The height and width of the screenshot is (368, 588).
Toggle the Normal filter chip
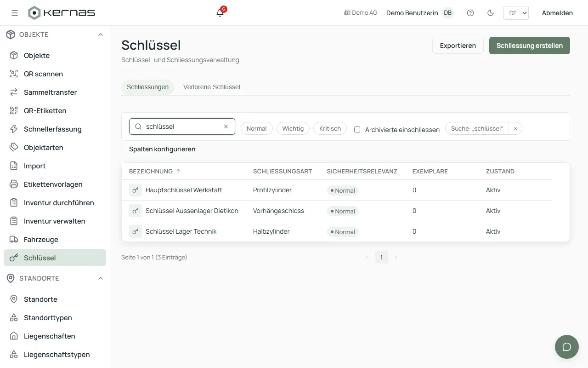pos(257,128)
